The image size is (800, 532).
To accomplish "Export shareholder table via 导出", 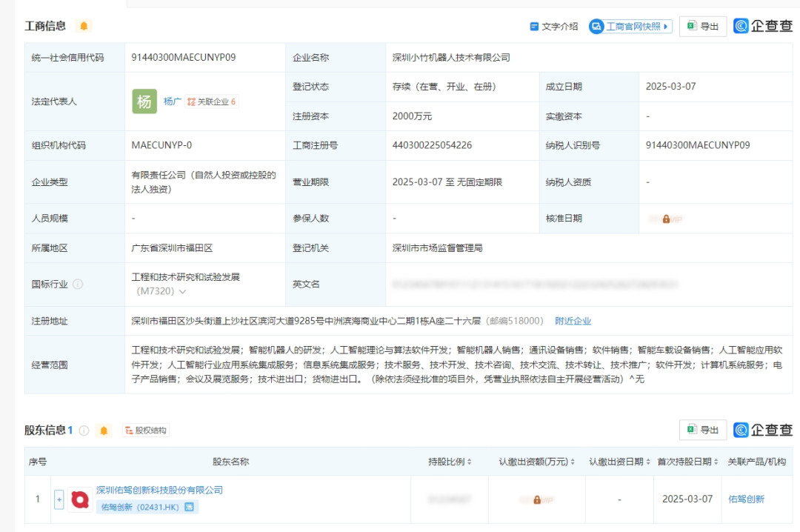I will (703, 430).
